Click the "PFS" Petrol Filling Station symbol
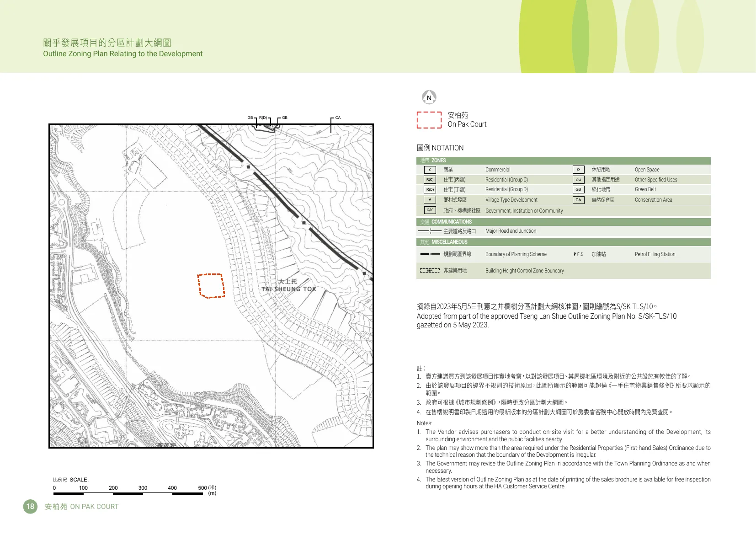The height and width of the screenshot is (535, 756). [x=578, y=254]
